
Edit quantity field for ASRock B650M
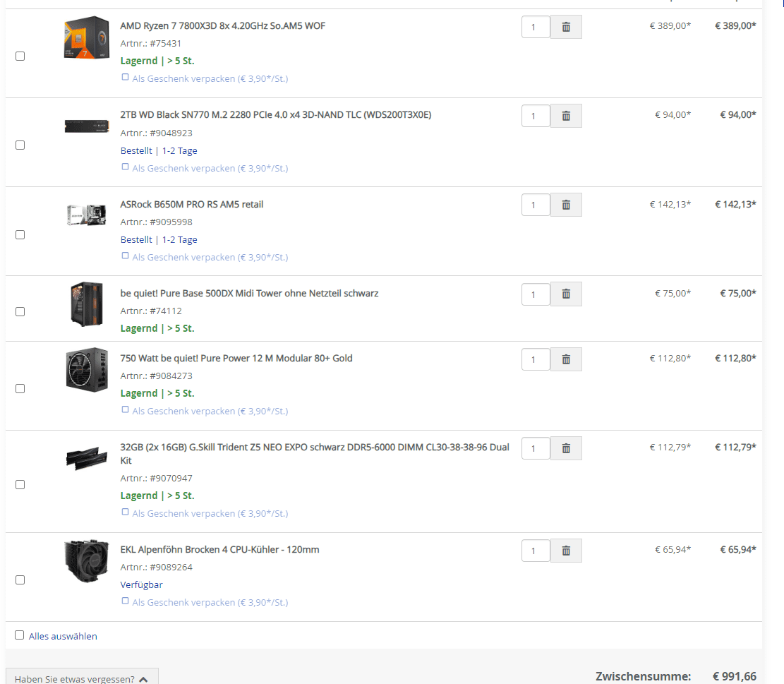tap(536, 205)
